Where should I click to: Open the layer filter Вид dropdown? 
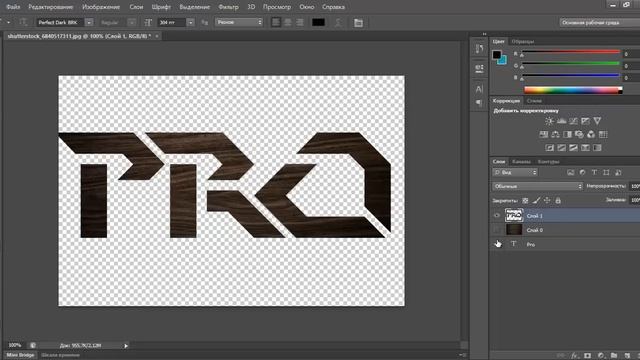click(515, 173)
